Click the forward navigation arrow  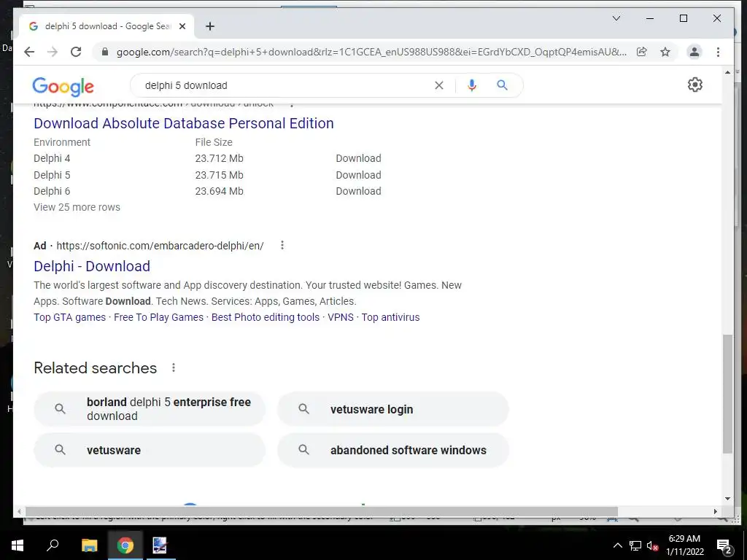pyautogui.click(x=53, y=52)
